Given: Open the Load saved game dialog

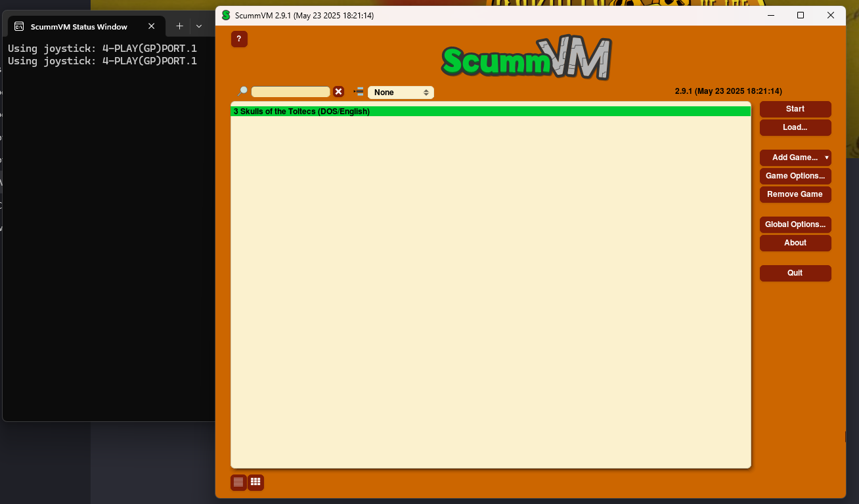Looking at the screenshot, I should pyautogui.click(x=795, y=127).
